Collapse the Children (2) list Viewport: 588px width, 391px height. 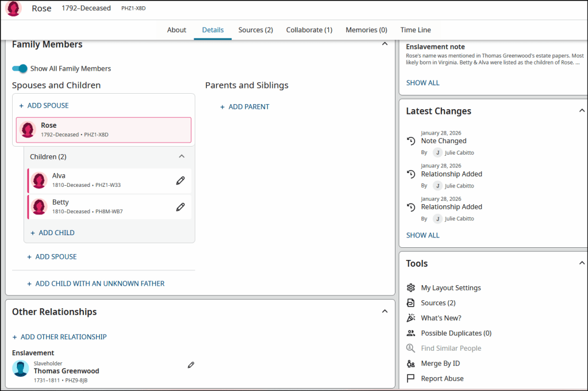182,156
